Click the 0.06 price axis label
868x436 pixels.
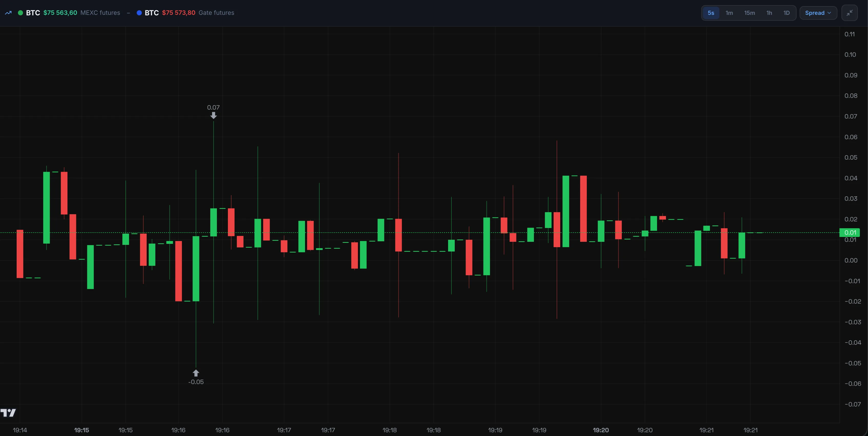coord(851,137)
